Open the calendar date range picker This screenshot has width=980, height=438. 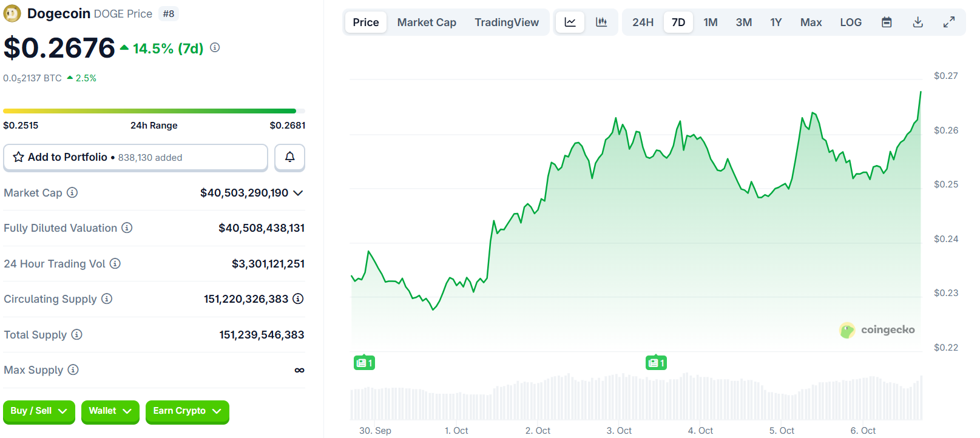click(x=887, y=22)
